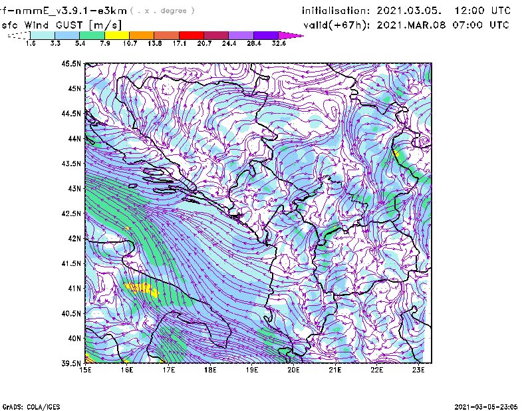The image size is (532, 411).
Task: Click the 21E longitude label
Action: tap(335, 370)
